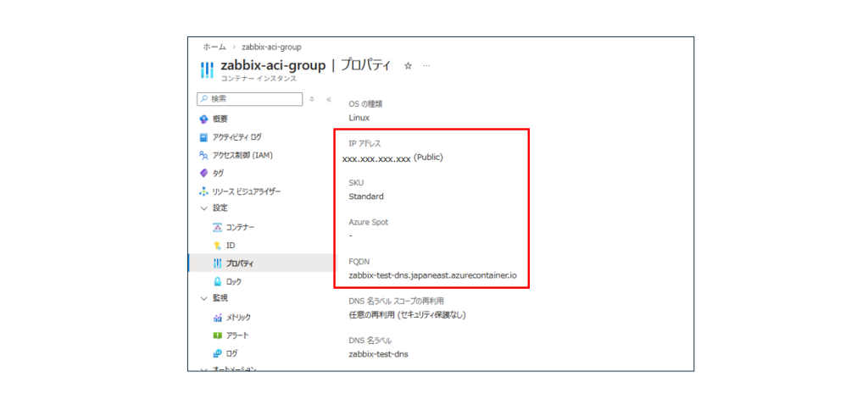Favorite this resource with the star icon
The height and width of the screenshot is (410, 868).
(408, 65)
